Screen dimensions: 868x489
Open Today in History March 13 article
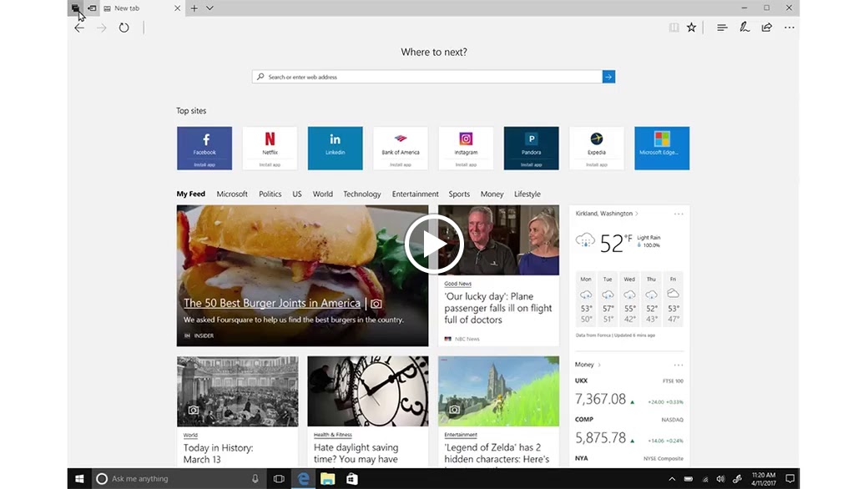(218, 454)
